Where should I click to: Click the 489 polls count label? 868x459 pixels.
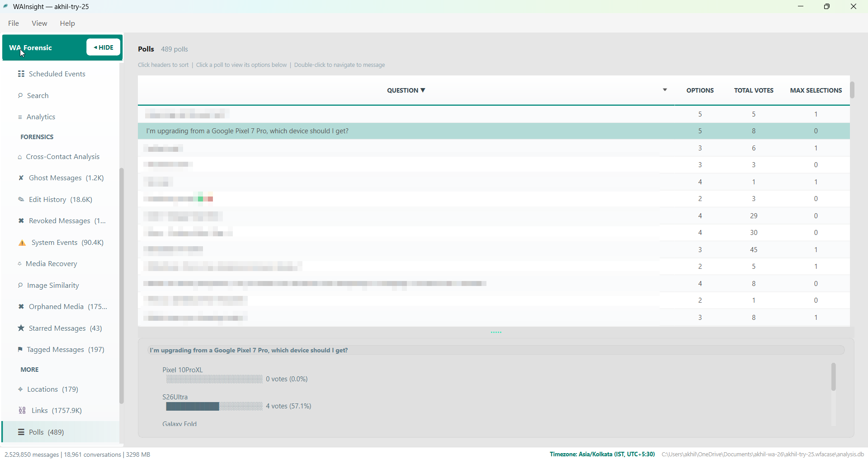tap(175, 49)
